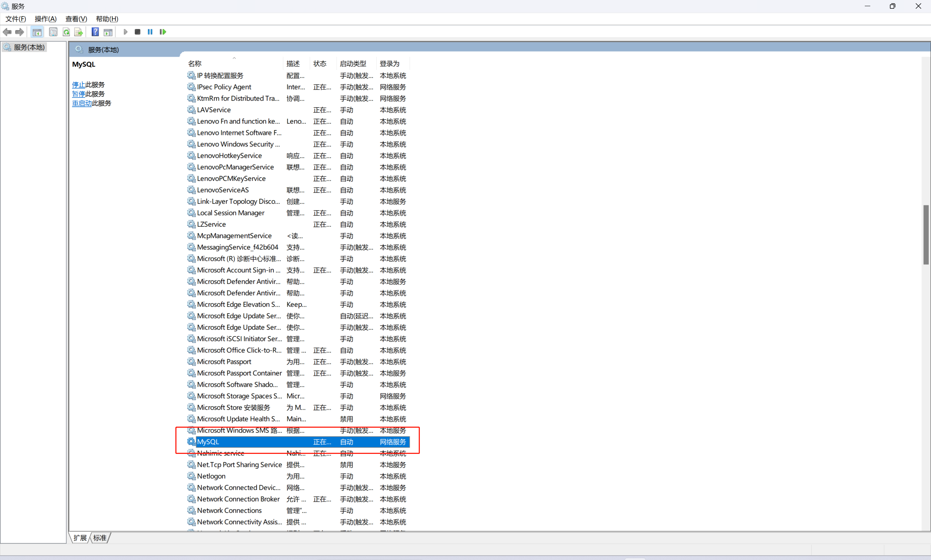
Task: Click the vertical scrollbar thumb
Action: pyautogui.click(x=926, y=235)
